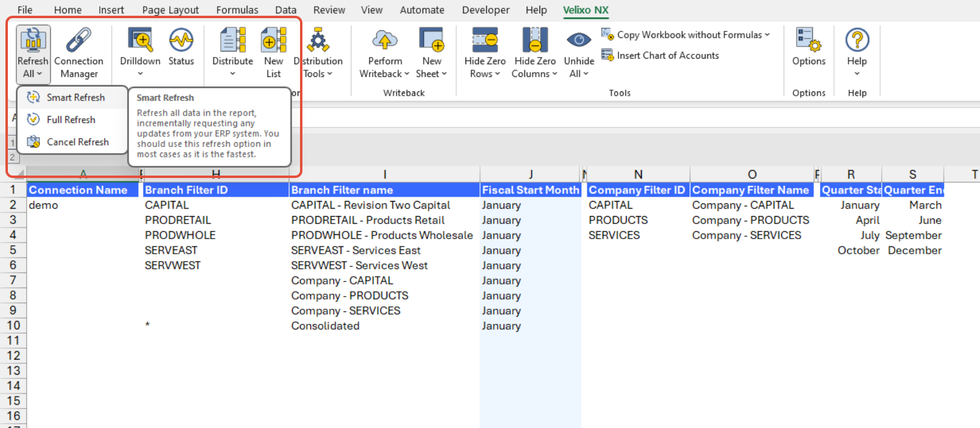Image resolution: width=980 pixels, height=428 pixels.
Task: Switch to the Automate tab
Action: tap(422, 10)
